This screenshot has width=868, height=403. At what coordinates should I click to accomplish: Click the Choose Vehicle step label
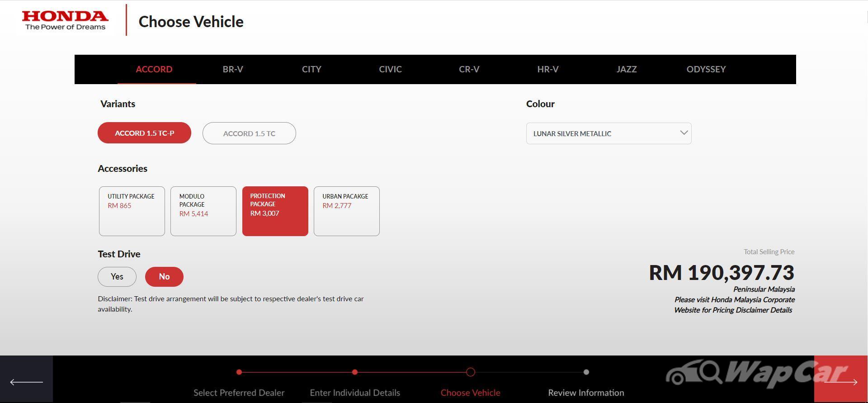click(471, 393)
